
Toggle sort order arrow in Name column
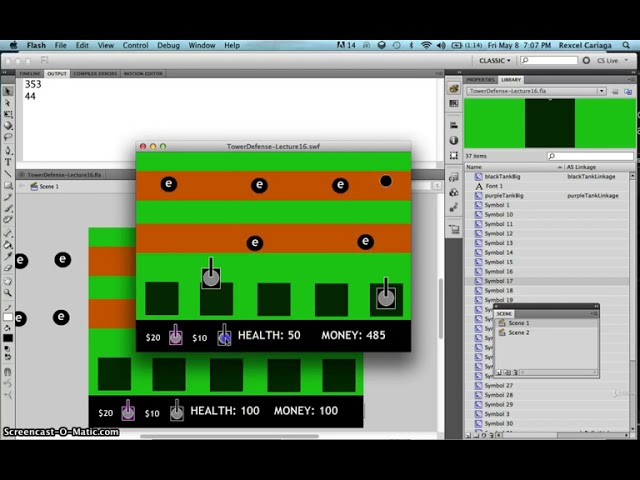[x=559, y=167]
